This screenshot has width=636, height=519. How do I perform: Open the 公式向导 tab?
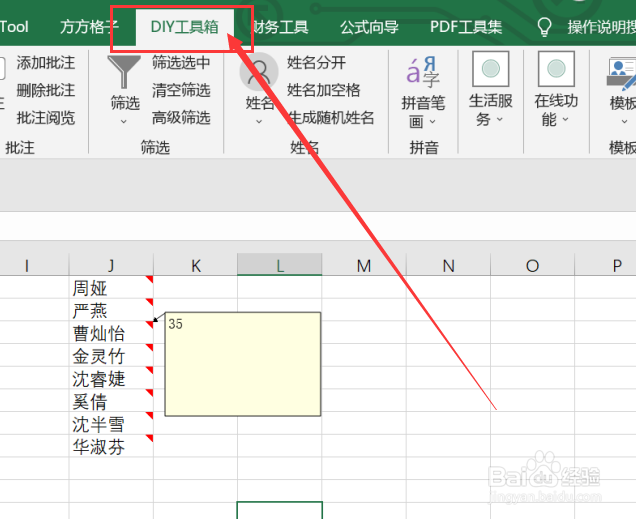click(x=369, y=27)
